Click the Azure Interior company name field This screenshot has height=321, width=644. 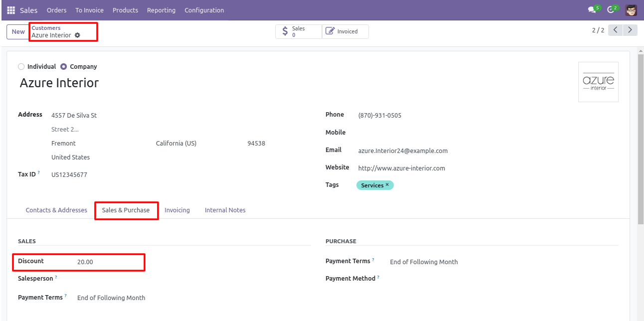tap(59, 83)
